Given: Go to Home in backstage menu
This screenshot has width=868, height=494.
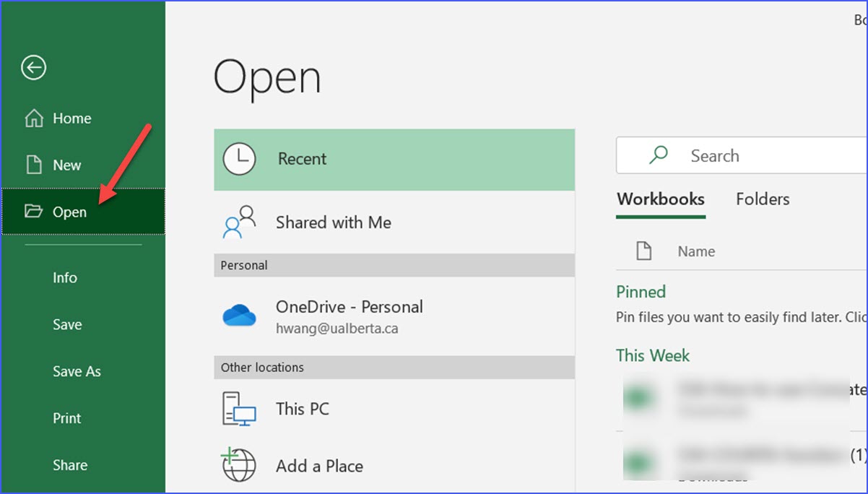Looking at the screenshot, I should [x=83, y=118].
